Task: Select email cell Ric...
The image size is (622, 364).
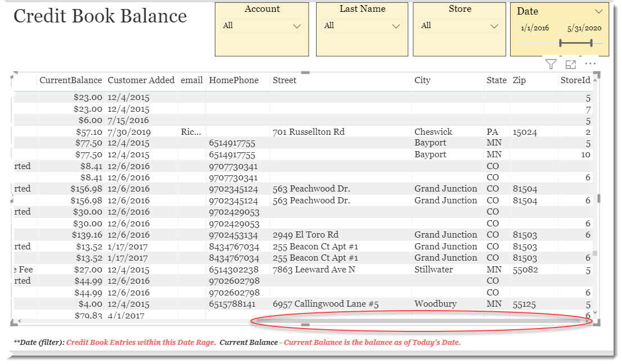Action: pyautogui.click(x=191, y=132)
